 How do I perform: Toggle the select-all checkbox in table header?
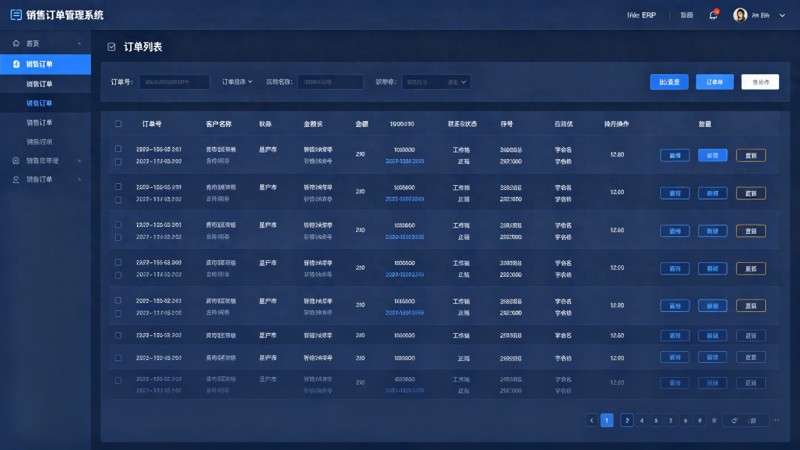click(118, 123)
